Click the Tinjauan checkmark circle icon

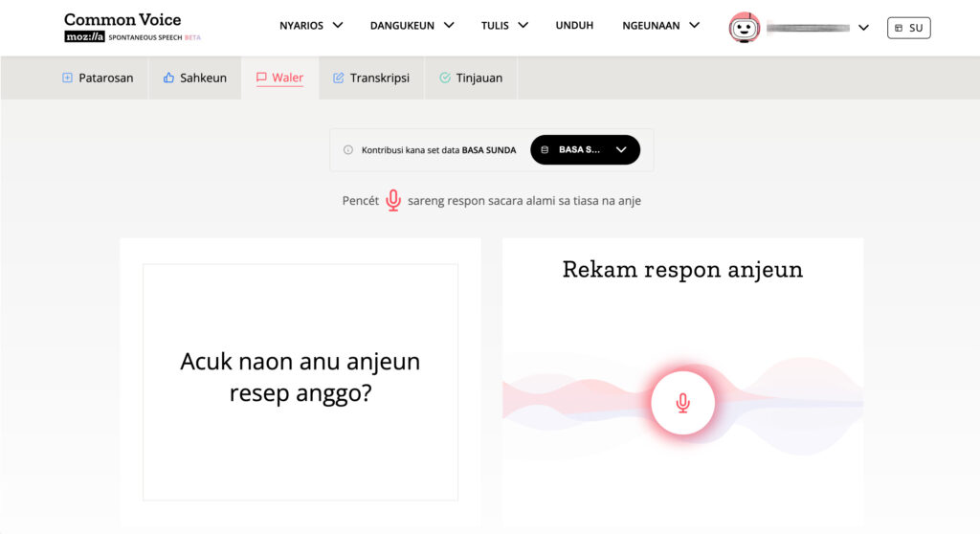coord(445,78)
